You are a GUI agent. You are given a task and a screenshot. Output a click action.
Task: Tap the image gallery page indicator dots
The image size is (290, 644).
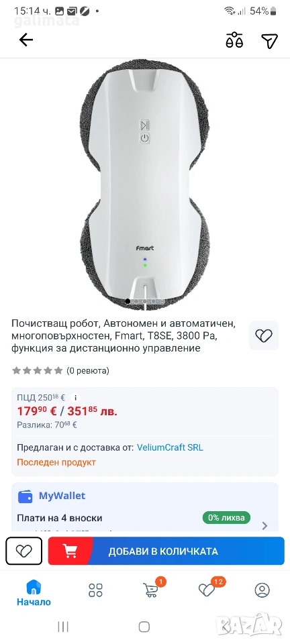pyautogui.click(x=145, y=301)
